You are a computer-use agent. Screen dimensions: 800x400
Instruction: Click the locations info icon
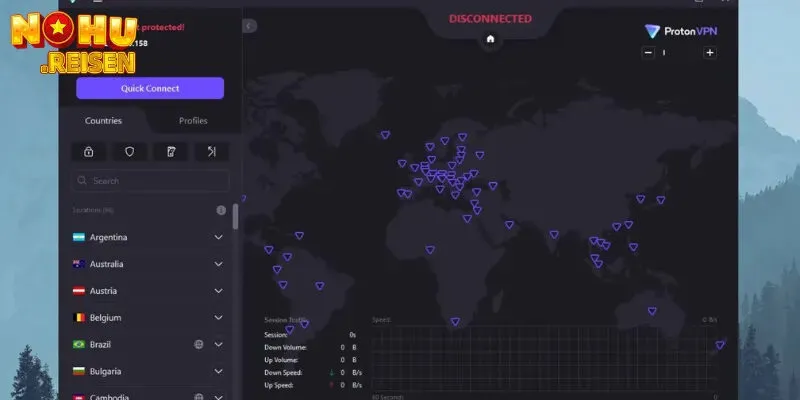[x=221, y=211]
